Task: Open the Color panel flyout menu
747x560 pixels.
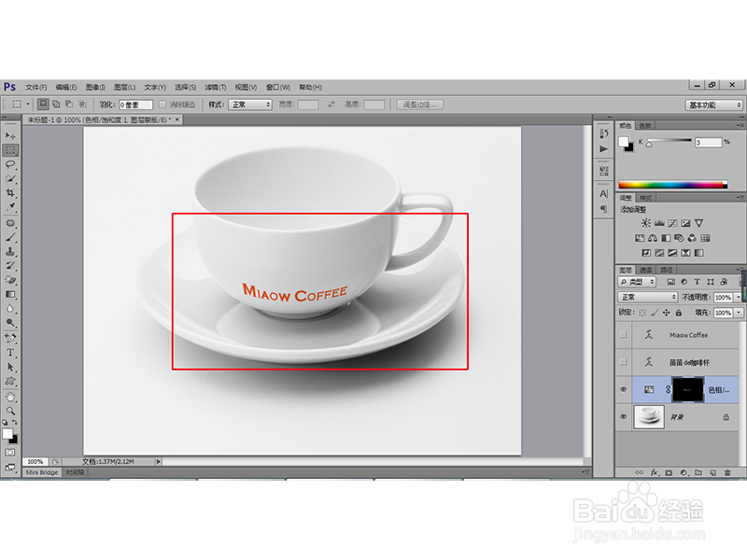Action: (x=740, y=125)
